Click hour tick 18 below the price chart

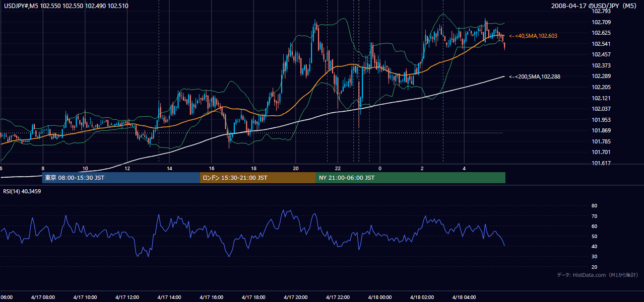point(254,168)
